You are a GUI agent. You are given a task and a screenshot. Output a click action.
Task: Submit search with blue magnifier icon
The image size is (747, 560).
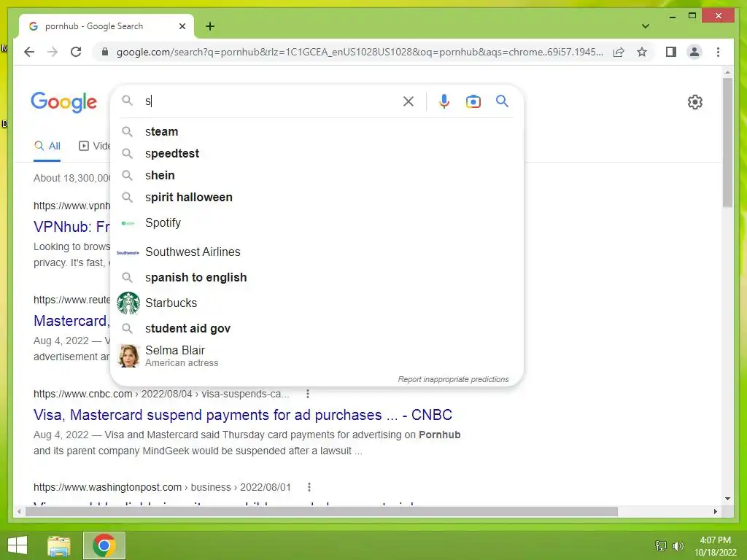pos(502,101)
